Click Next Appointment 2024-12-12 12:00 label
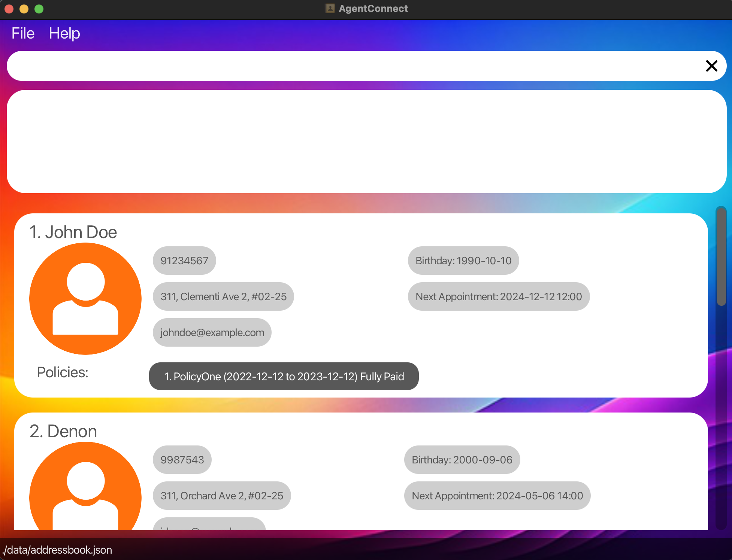732x560 pixels. [x=499, y=296]
